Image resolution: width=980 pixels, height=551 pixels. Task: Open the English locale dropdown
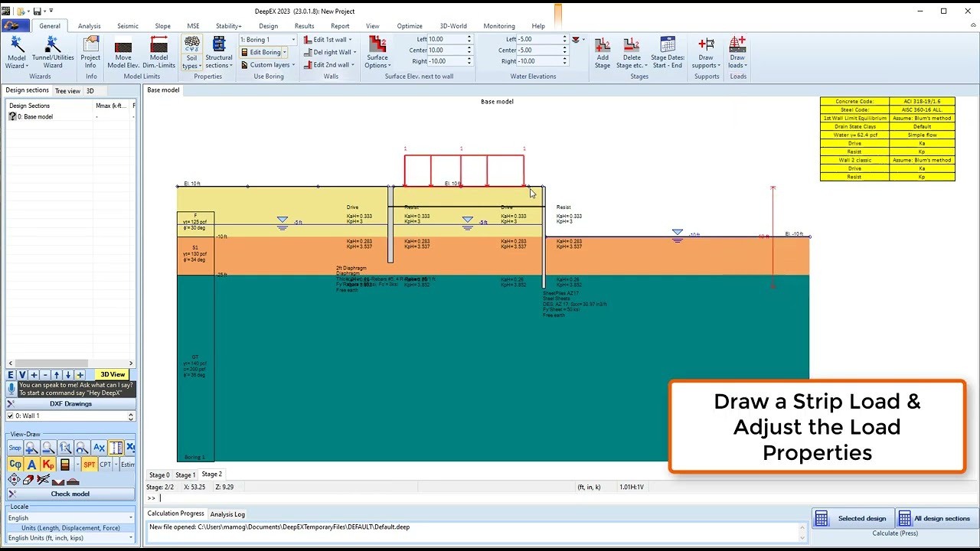(70, 518)
